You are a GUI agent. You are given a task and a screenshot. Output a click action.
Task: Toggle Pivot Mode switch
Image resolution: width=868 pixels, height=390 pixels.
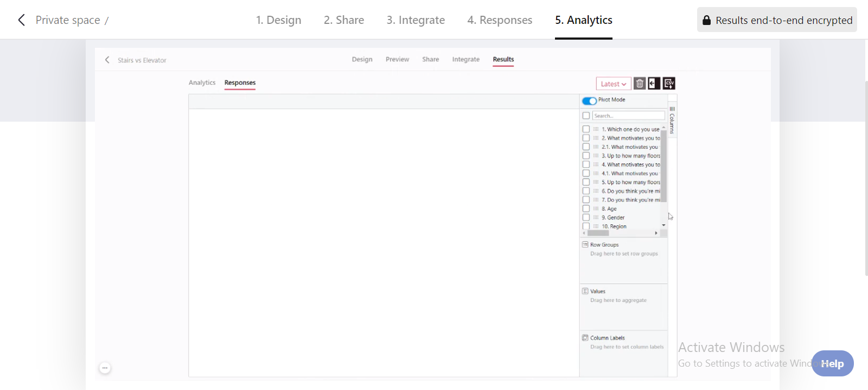coord(589,100)
